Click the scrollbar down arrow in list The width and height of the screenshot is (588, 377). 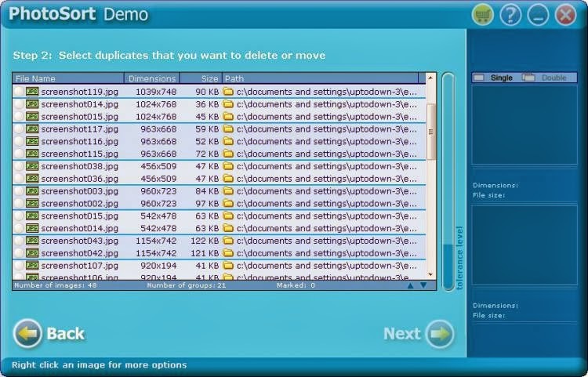(x=430, y=274)
